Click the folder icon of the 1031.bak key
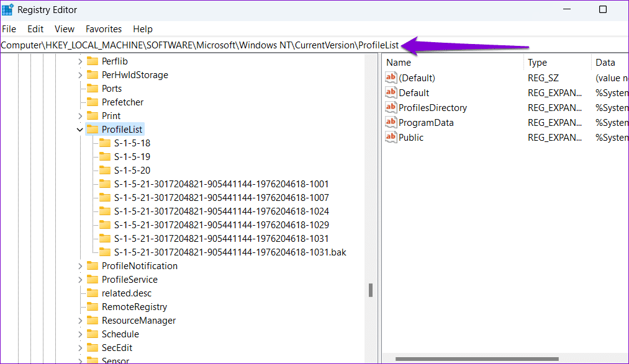The height and width of the screenshot is (364, 629). (105, 252)
